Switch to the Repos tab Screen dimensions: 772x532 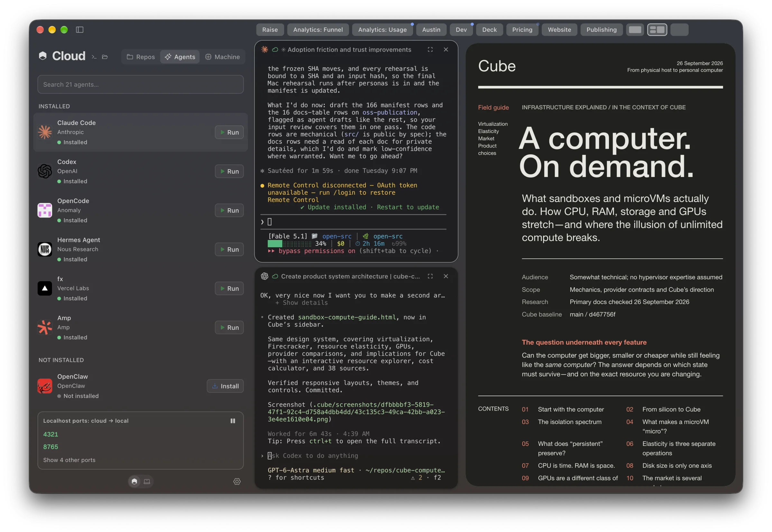141,57
